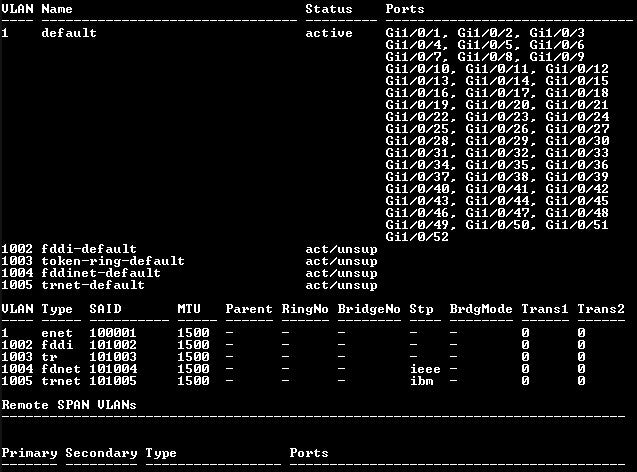Click port entry Gi1/0/52

[417, 236]
